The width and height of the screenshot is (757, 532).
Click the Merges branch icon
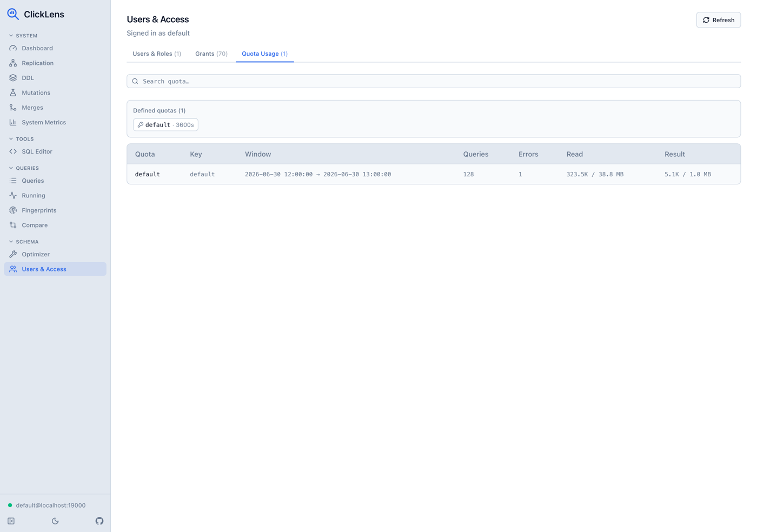13,108
